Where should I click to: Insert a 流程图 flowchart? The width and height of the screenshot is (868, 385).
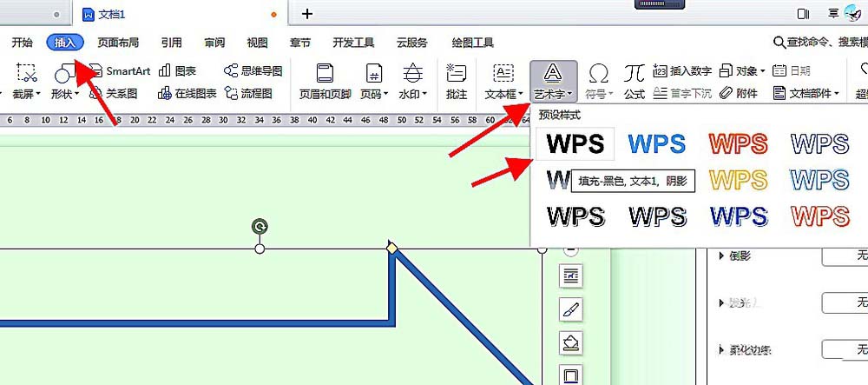(x=248, y=94)
